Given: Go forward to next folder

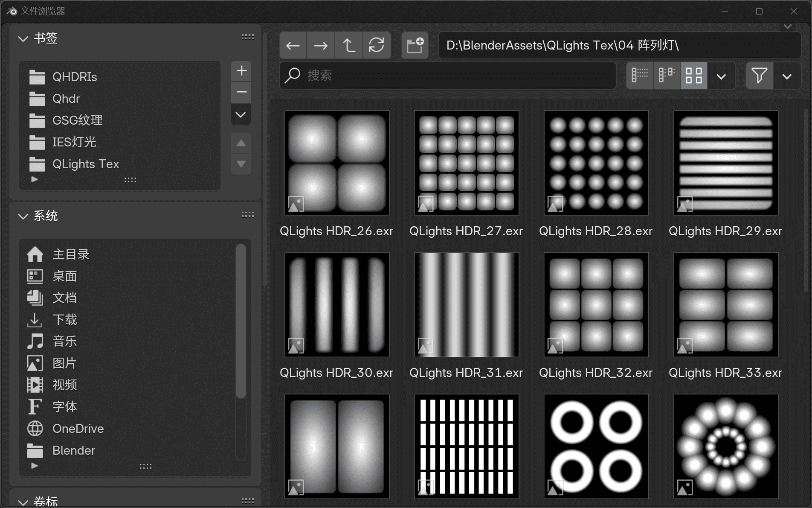Looking at the screenshot, I should pyautogui.click(x=320, y=45).
